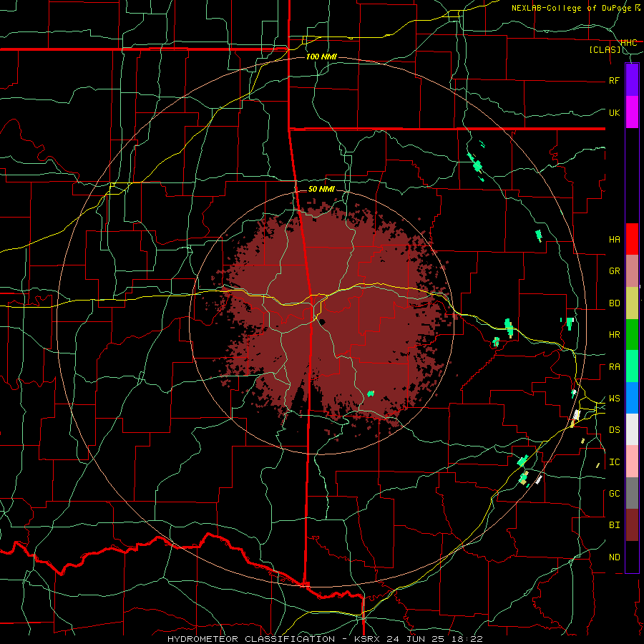
Task: Click the GR legend label
Action: click(x=615, y=271)
